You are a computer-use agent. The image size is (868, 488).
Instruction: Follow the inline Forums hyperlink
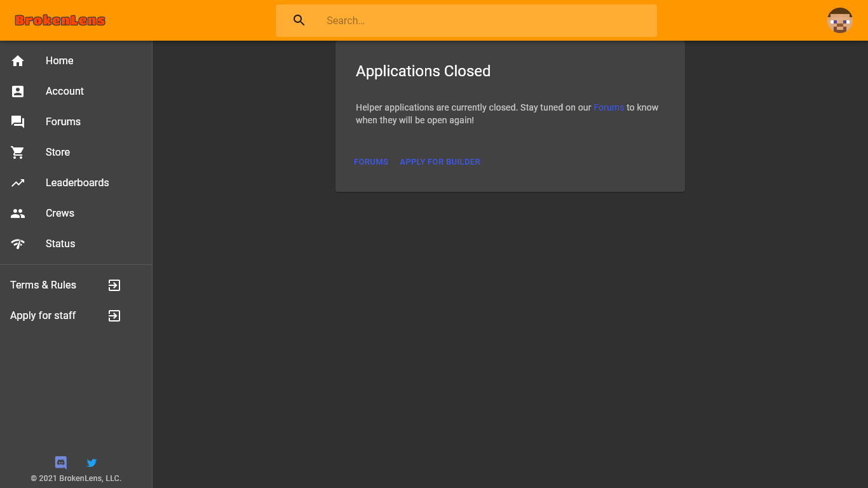(x=609, y=107)
